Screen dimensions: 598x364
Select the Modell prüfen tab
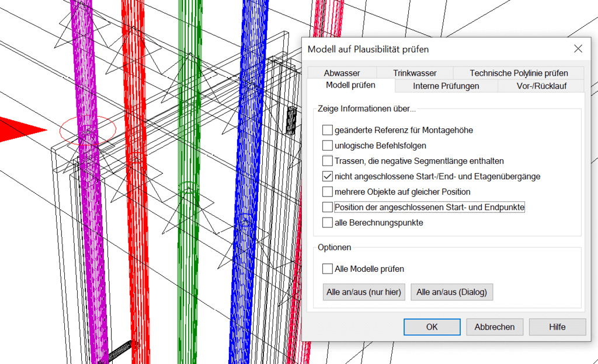tap(350, 85)
